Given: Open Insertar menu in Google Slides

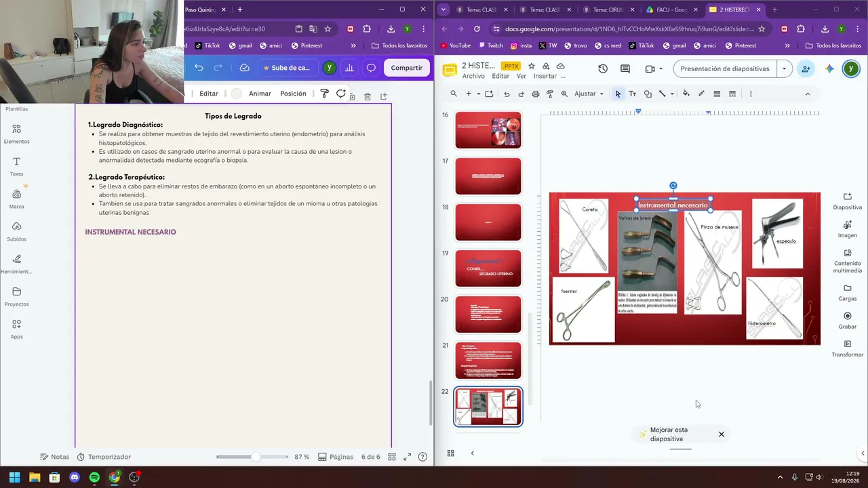Looking at the screenshot, I should point(545,76).
